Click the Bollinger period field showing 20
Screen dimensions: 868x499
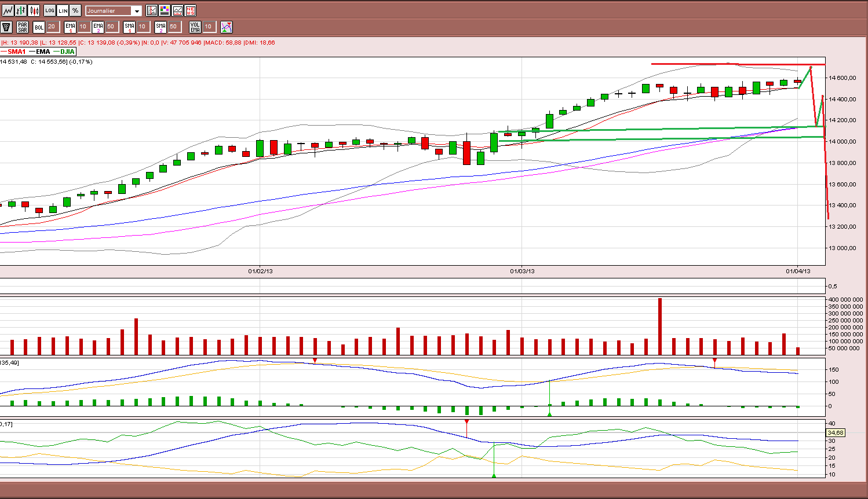pos(53,27)
